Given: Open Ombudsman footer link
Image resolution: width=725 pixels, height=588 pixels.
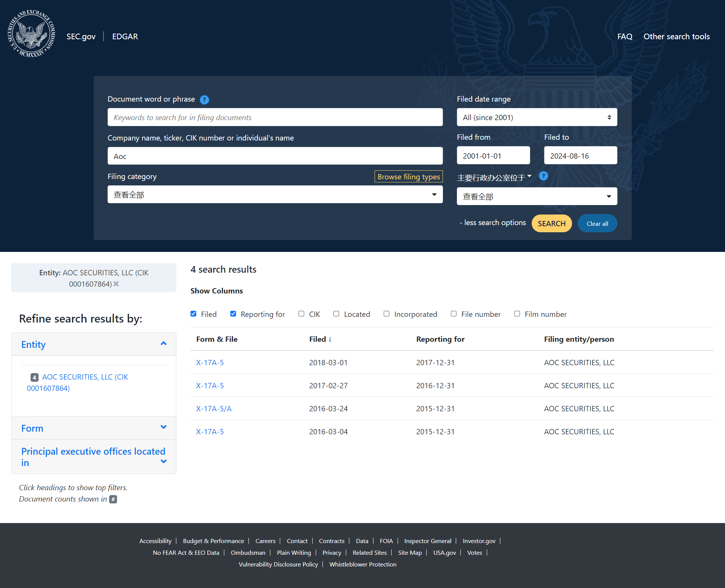Looking at the screenshot, I should [x=248, y=553].
